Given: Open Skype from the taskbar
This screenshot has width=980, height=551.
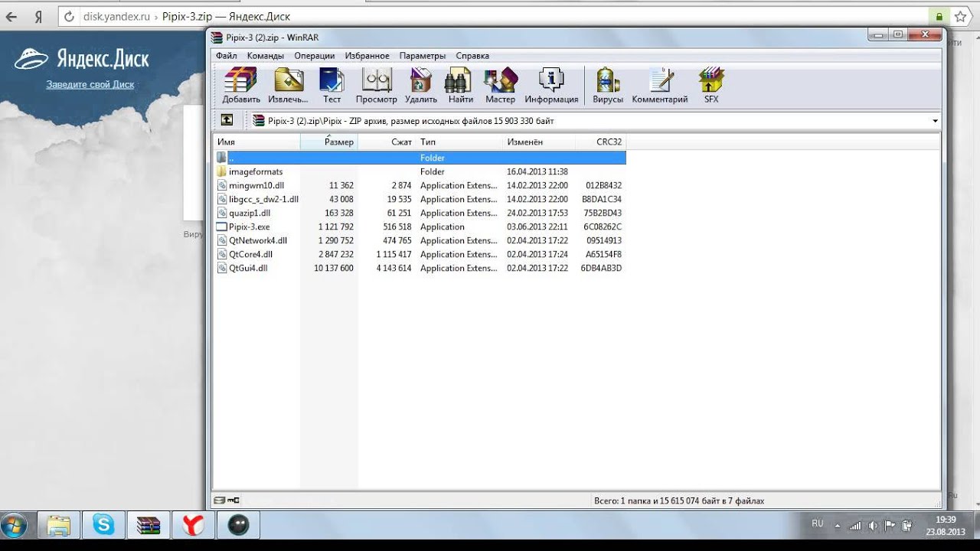Looking at the screenshot, I should pos(103,525).
